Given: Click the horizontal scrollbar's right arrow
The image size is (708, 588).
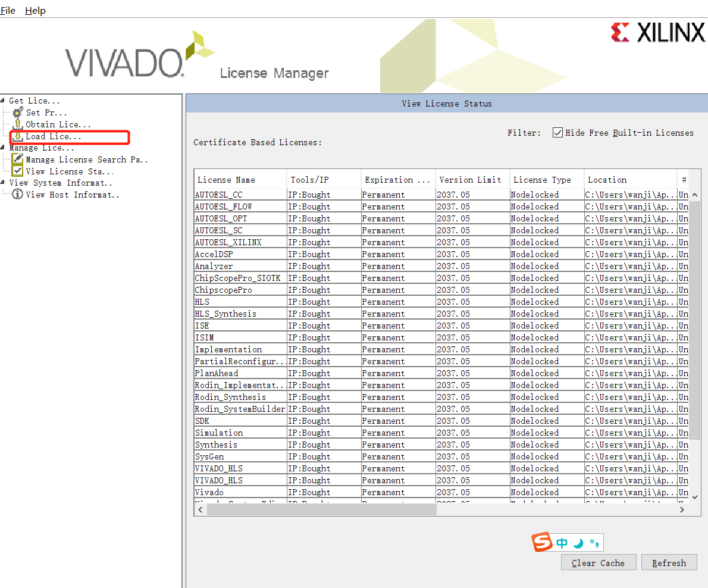Looking at the screenshot, I should [x=682, y=509].
